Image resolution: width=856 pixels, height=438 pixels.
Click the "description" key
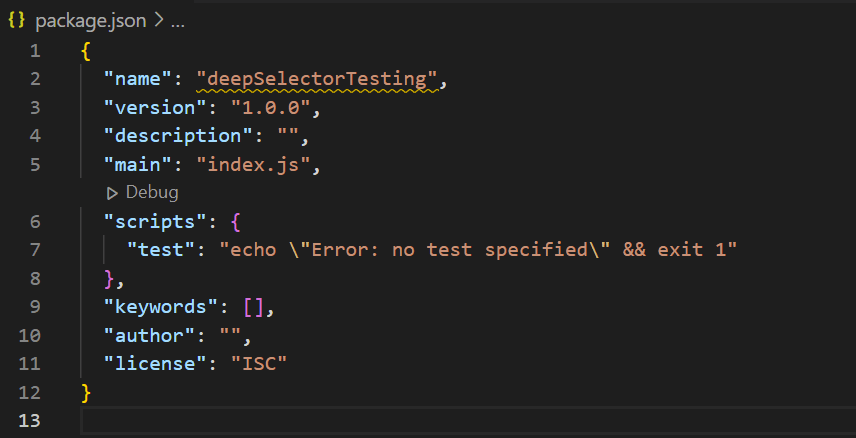click(173, 135)
